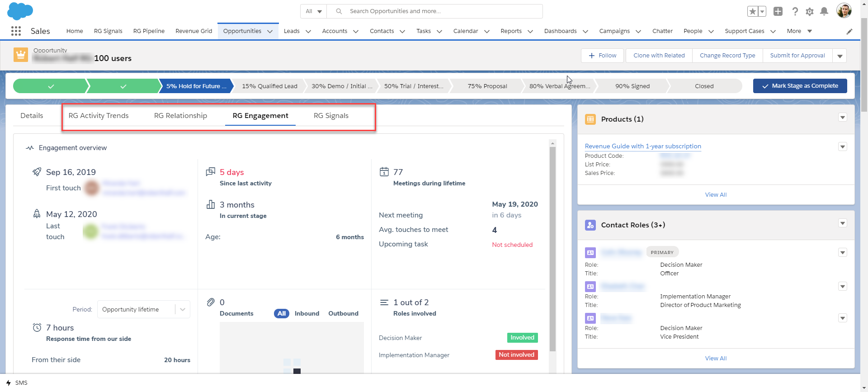
Task: Switch to the RG Activity Trends tab
Action: (99, 116)
